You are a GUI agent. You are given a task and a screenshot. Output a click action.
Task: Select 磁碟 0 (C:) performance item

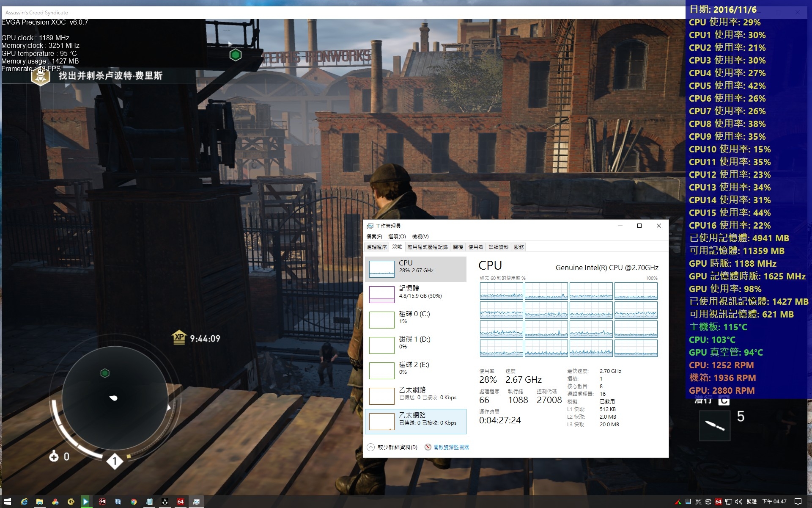click(416, 320)
